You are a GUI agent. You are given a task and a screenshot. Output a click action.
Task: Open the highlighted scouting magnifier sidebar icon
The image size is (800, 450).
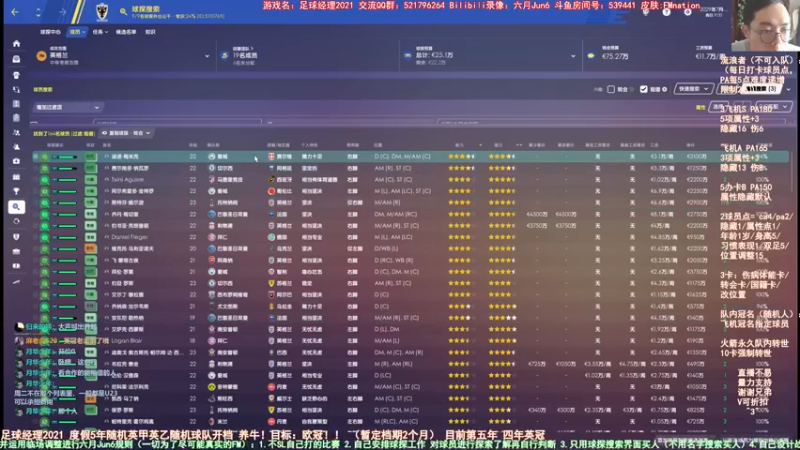tap(16, 207)
